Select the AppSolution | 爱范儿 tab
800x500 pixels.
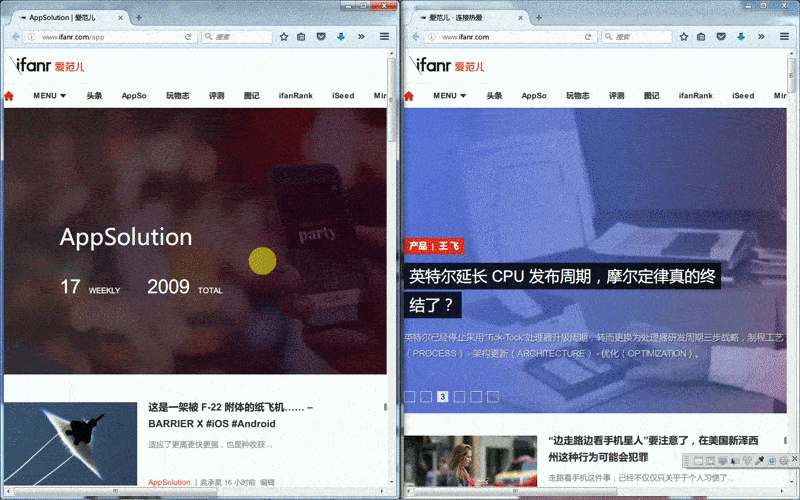[x=69, y=18]
